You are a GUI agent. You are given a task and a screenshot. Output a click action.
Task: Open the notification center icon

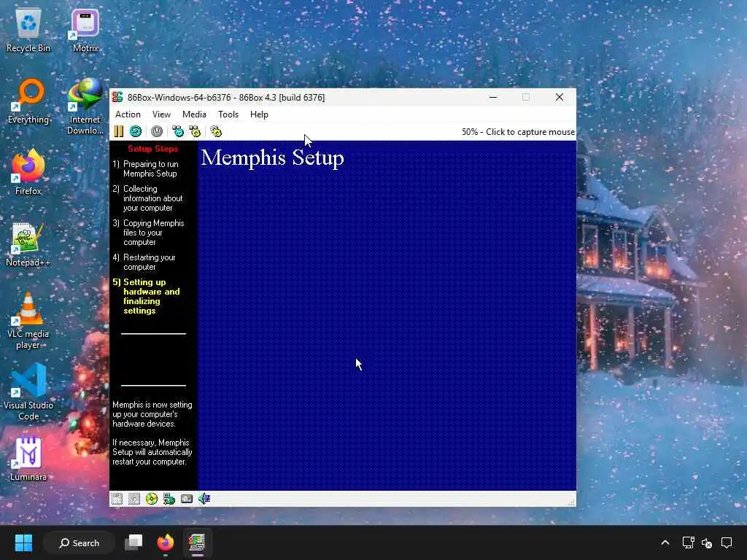tap(727, 542)
